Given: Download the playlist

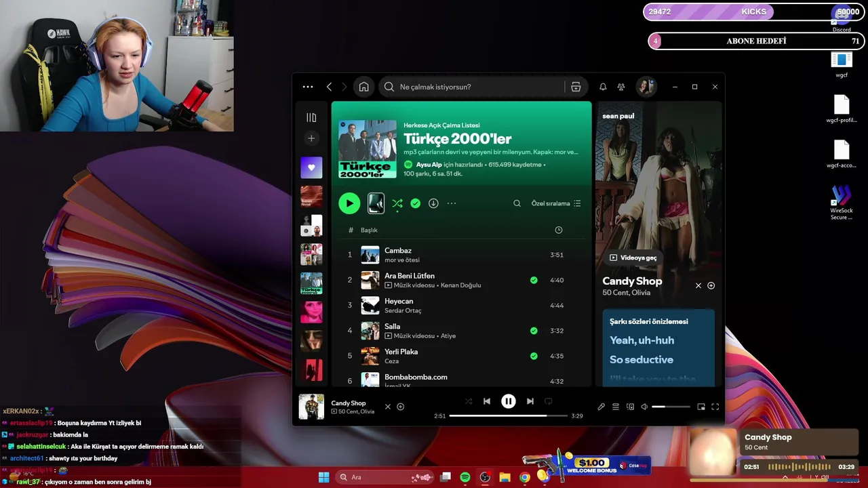Looking at the screenshot, I should pos(433,203).
